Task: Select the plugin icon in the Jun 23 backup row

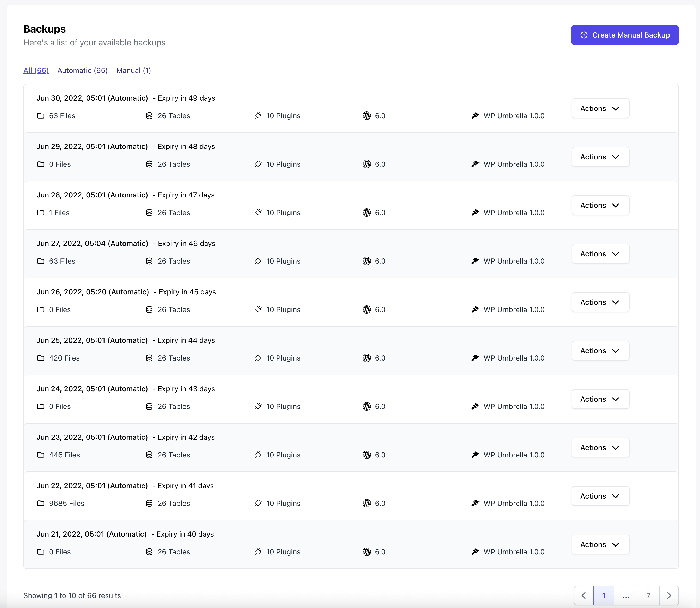Action: coord(258,455)
